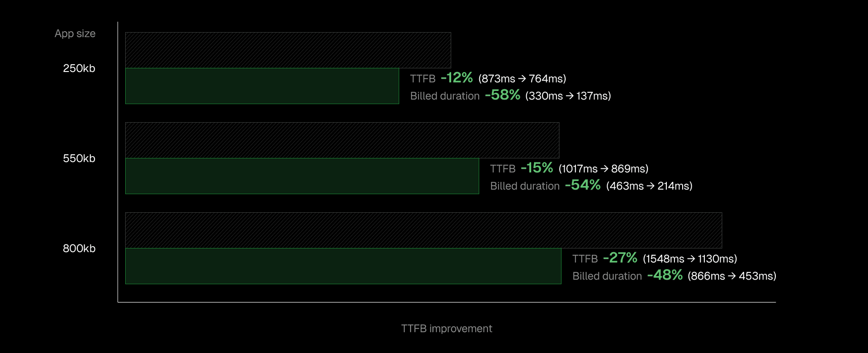This screenshot has height=353, width=868.
Task: Click the "(1548ms → 1130ms)" timing text
Action: pos(690,259)
